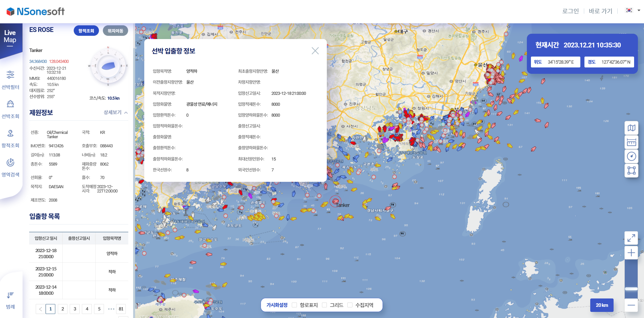Select the area selection box tool

click(x=631, y=170)
